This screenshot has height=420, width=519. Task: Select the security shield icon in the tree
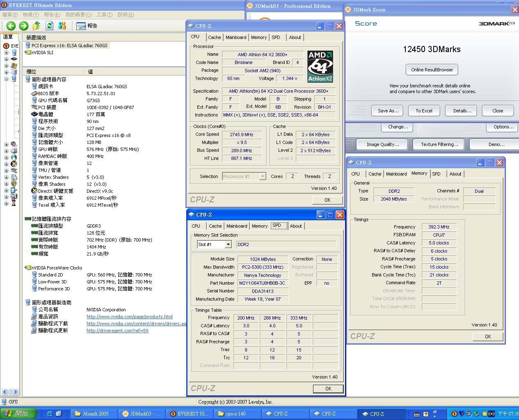pos(14,184)
